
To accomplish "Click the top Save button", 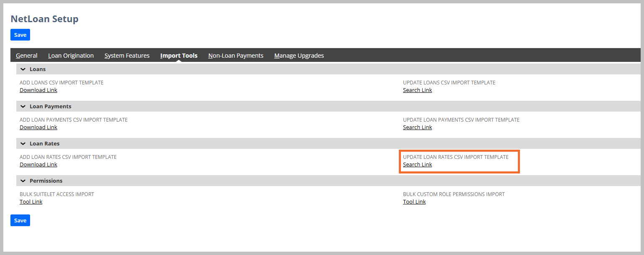I will pyautogui.click(x=20, y=35).
